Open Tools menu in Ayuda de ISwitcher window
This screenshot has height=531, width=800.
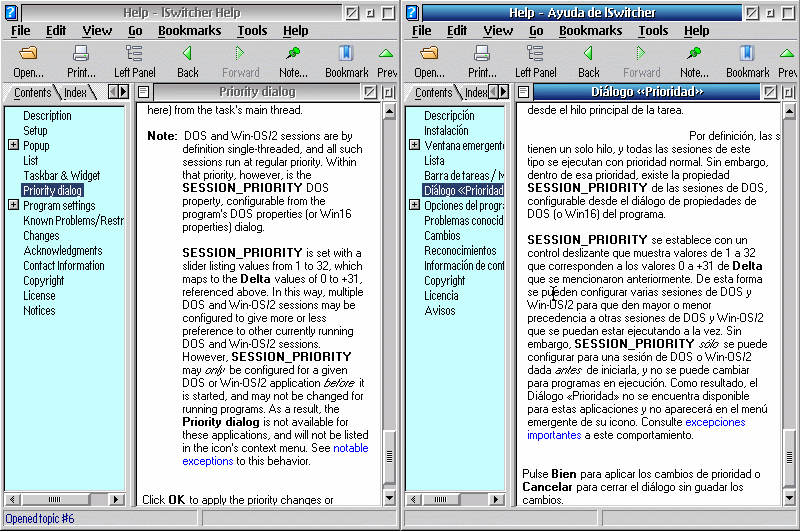pos(653,31)
